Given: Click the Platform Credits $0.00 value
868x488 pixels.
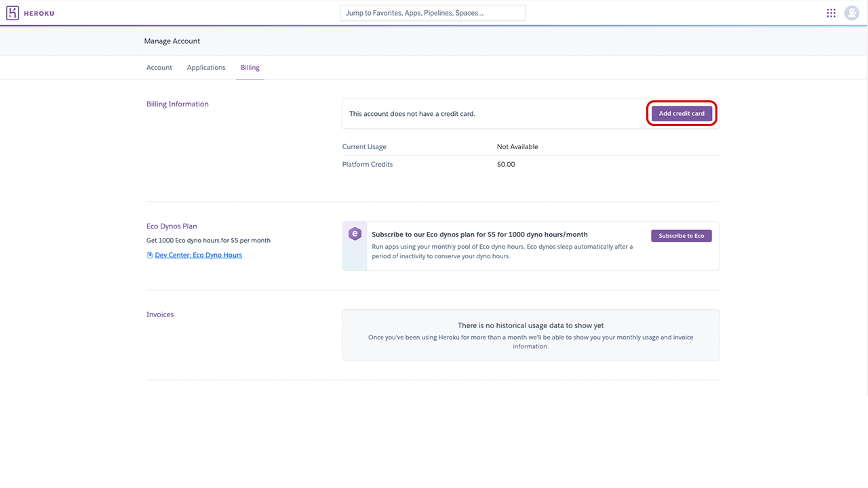Looking at the screenshot, I should (x=506, y=165).
